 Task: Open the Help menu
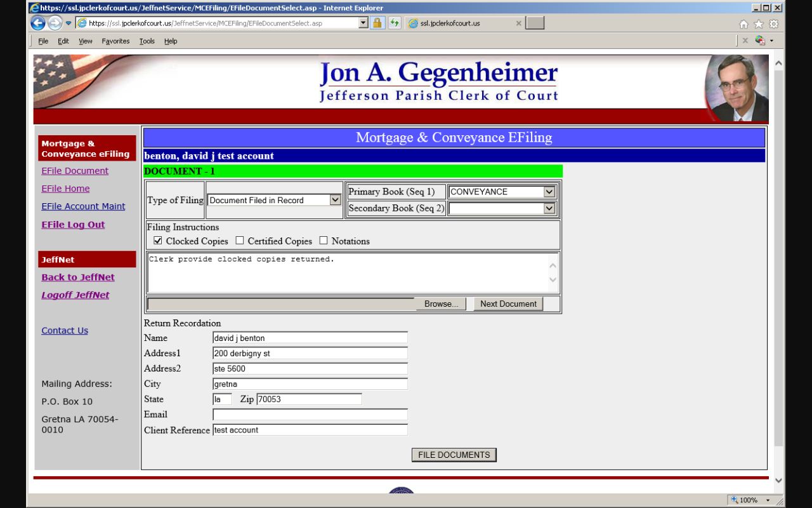coord(171,41)
